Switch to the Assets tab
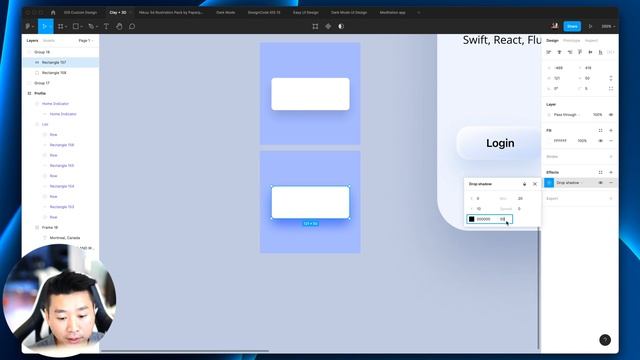 pyautogui.click(x=49, y=40)
